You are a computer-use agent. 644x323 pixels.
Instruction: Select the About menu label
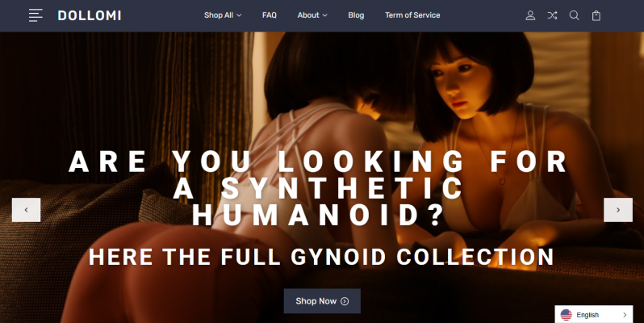pos(308,15)
